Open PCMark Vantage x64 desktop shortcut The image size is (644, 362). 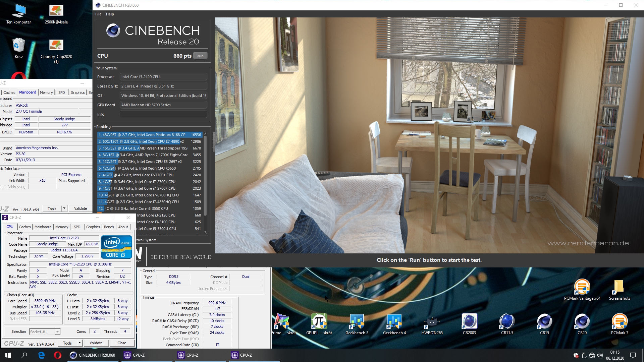tap(582, 290)
